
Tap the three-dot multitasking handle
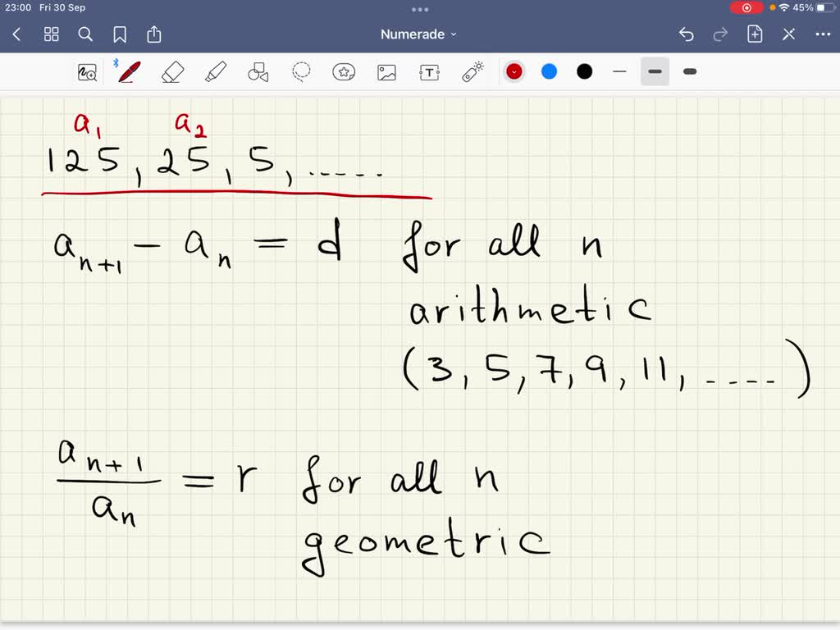(x=420, y=9)
